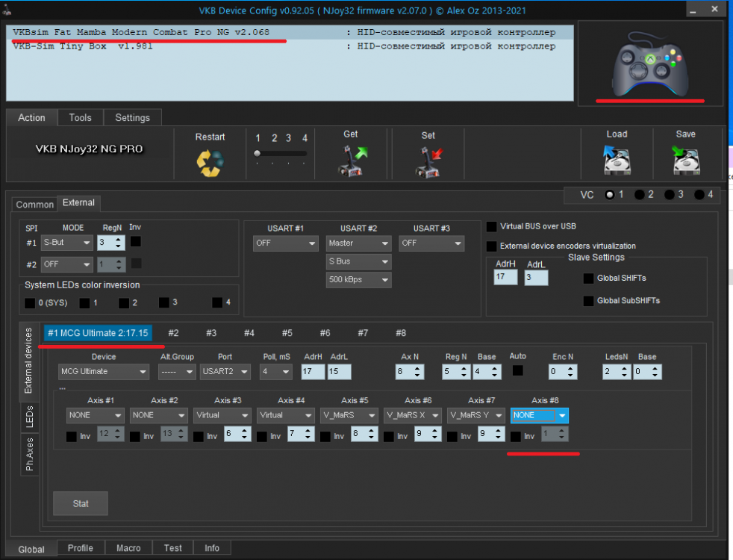The height and width of the screenshot is (560, 733).
Task: Click the gamepad controller image
Action: coord(650,63)
